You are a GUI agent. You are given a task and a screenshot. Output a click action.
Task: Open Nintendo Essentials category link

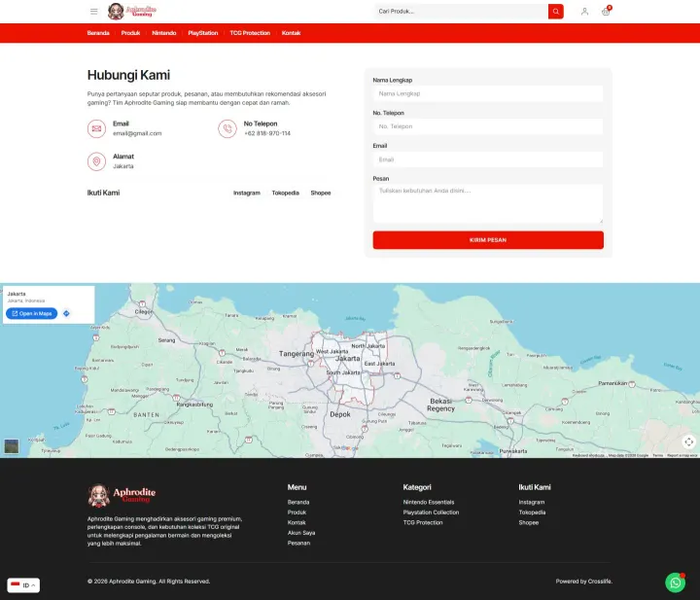(x=429, y=502)
